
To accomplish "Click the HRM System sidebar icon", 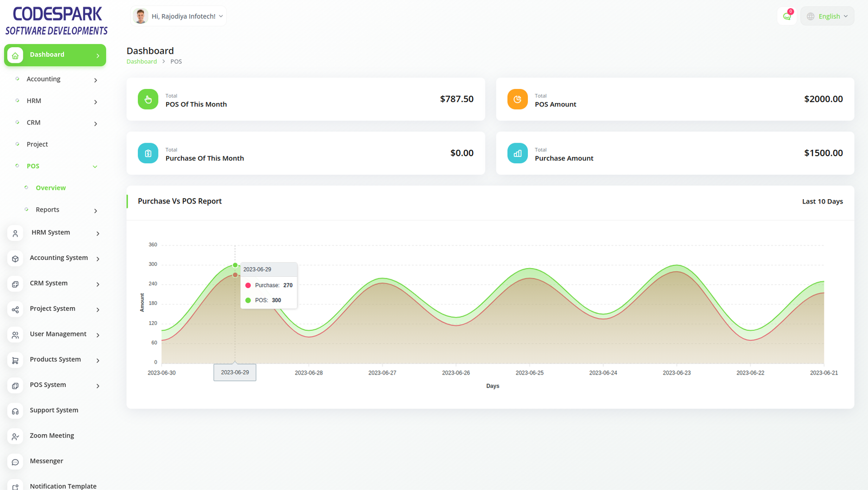I will point(15,233).
